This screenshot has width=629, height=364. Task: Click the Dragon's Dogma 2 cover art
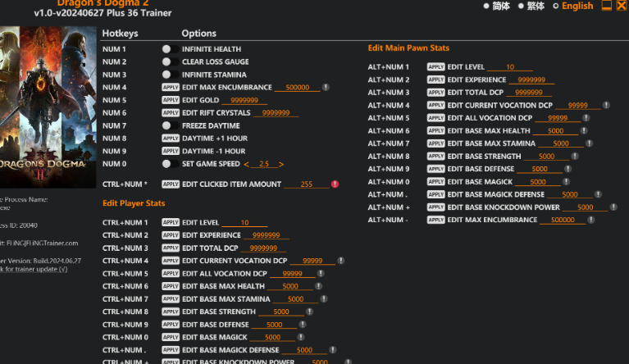[x=39, y=107]
